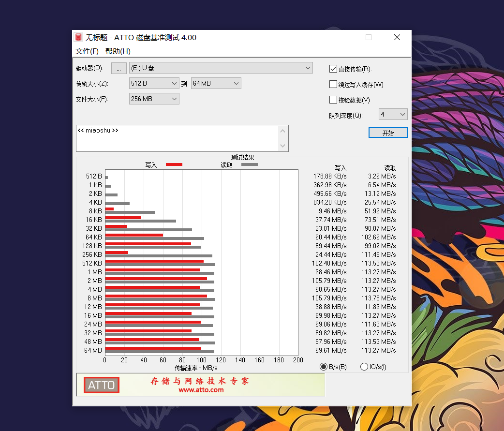
Task: Select the IO/s(I) radio button
Action: [x=363, y=367]
